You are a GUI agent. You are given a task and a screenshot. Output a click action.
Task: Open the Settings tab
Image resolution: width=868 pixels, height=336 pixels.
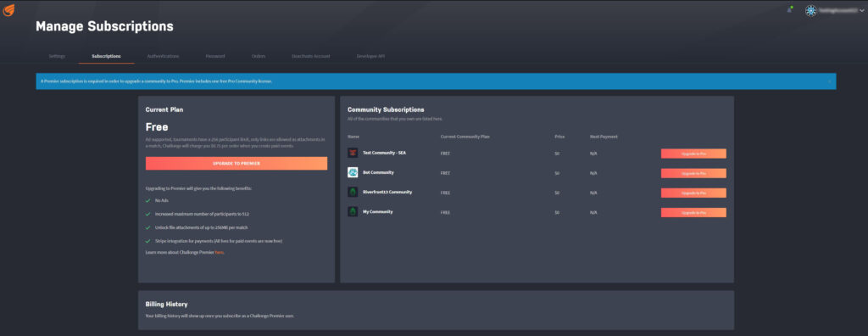tap(57, 57)
